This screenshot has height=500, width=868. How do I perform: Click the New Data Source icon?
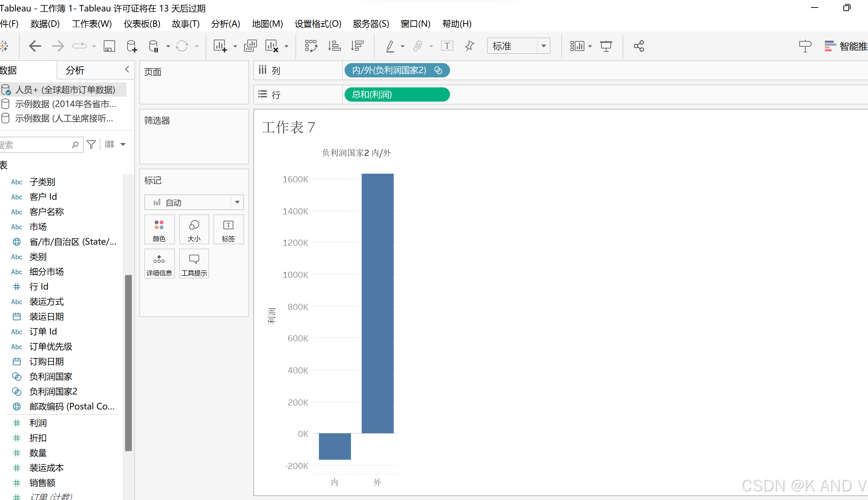coord(131,46)
